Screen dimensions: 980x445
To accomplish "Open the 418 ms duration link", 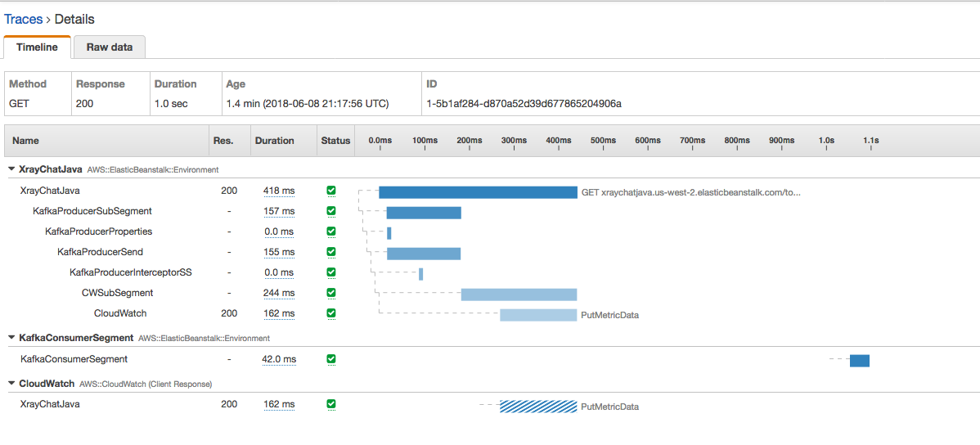I will coord(279,191).
